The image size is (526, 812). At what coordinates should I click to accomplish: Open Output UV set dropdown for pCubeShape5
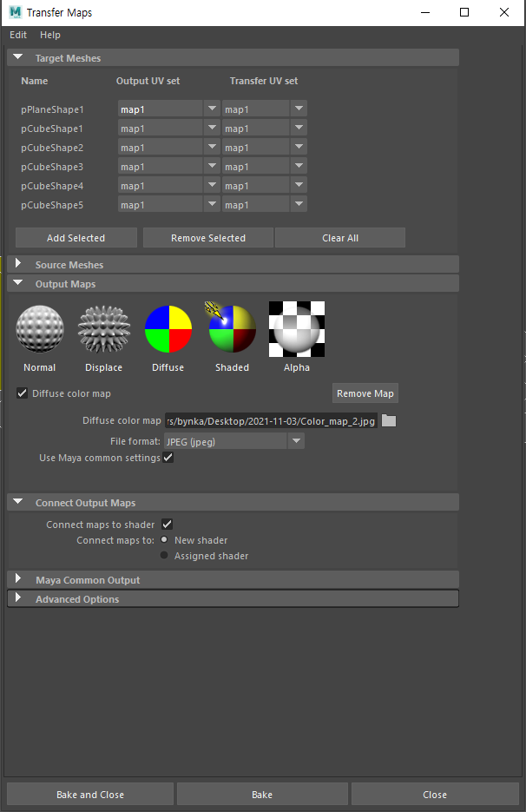point(212,204)
